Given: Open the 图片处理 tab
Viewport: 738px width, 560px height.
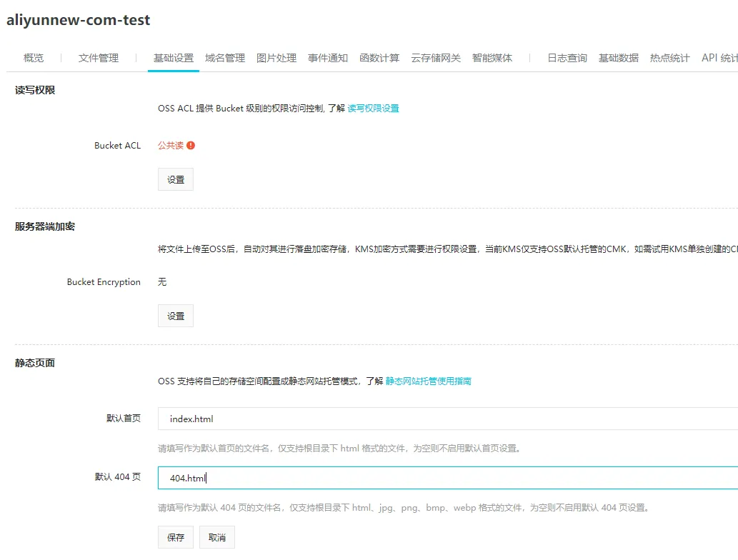Looking at the screenshot, I should click(x=276, y=58).
